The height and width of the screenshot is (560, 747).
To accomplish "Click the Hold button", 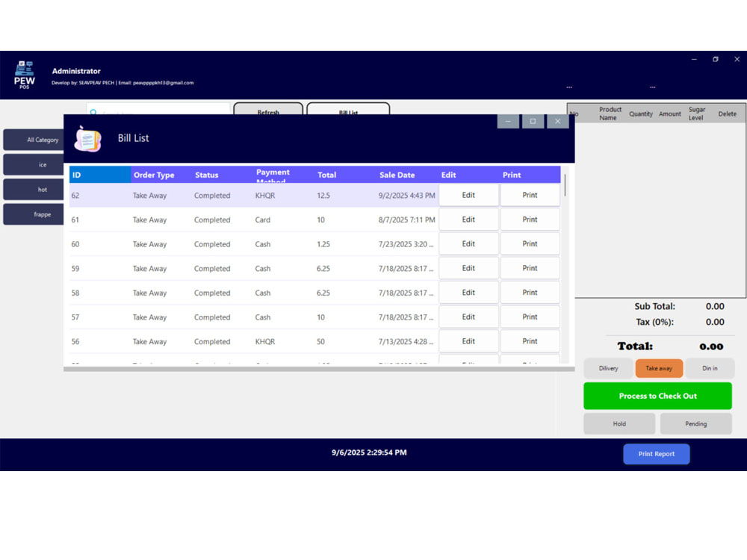I will pyautogui.click(x=619, y=423).
